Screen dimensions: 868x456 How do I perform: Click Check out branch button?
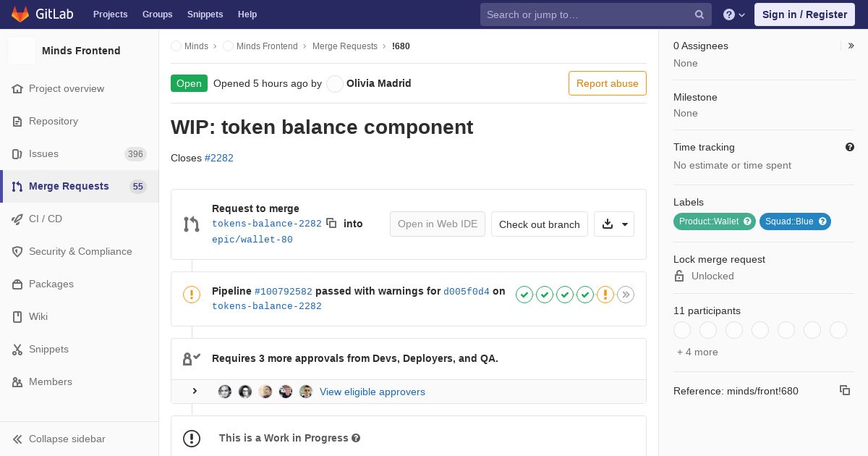tap(540, 224)
